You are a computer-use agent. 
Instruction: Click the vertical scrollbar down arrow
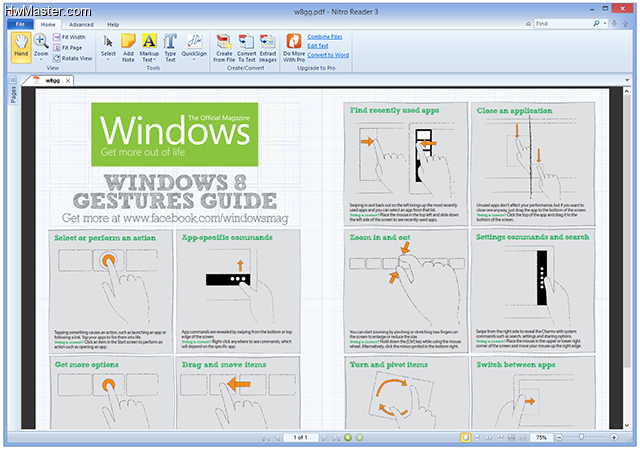627,425
